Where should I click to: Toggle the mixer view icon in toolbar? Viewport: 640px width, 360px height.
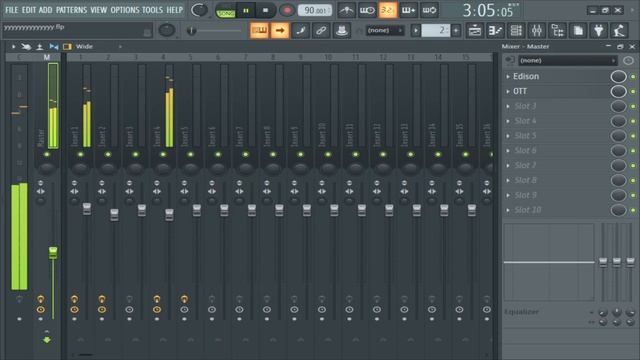(x=537, y=30)
